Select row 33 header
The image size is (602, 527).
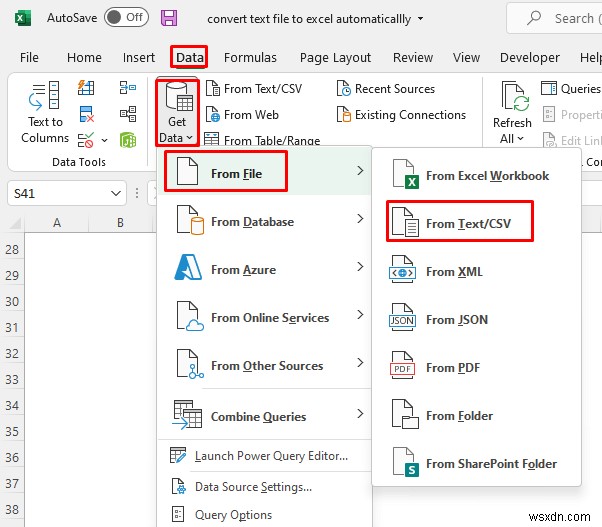point(12,379)
